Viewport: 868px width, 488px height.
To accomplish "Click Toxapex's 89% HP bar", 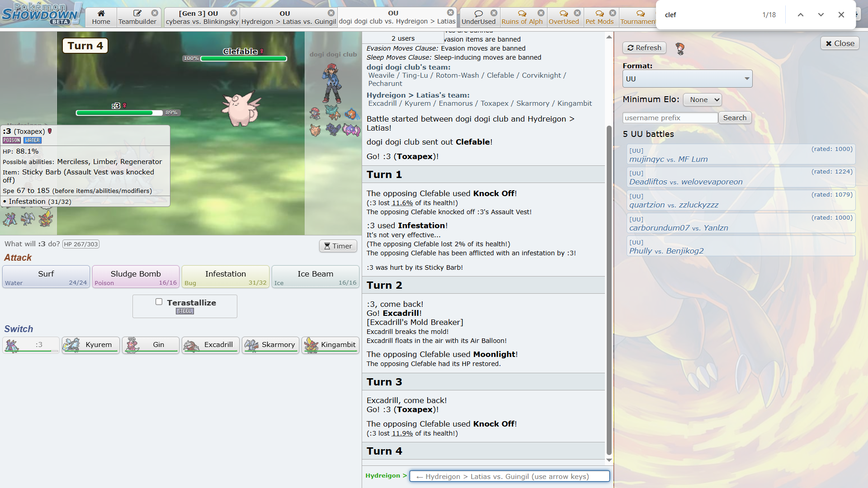I will pyautogui.click(x=119, y=113).
